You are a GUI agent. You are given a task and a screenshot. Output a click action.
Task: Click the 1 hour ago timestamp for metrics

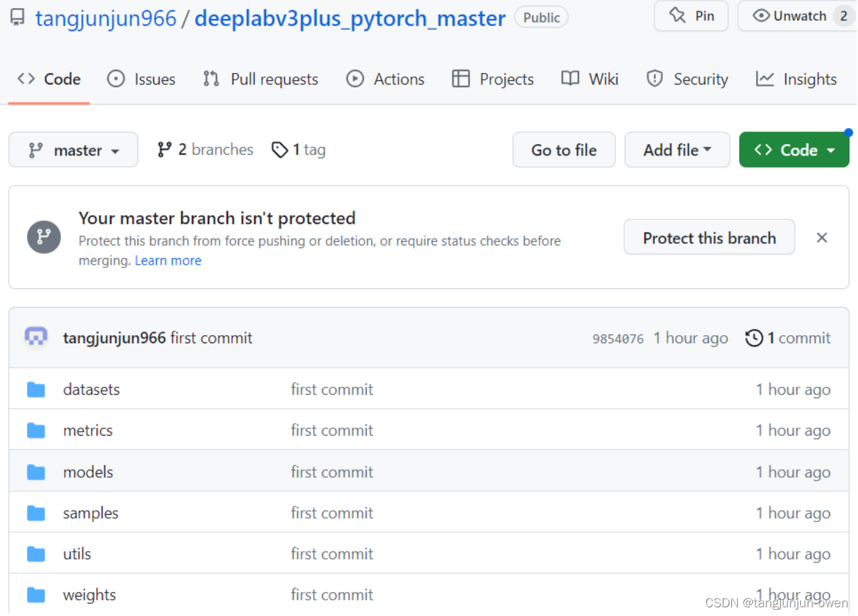793,430
